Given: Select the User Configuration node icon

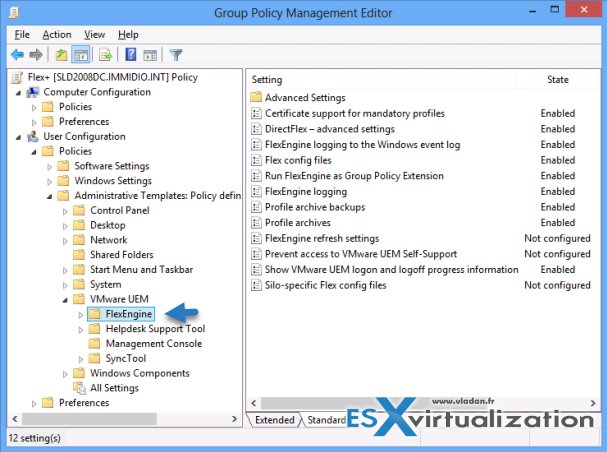Looking at the screenshot, I should point(33,137).
